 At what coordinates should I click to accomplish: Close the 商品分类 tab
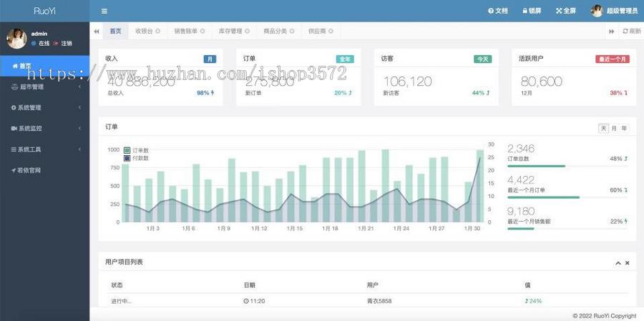292,31
